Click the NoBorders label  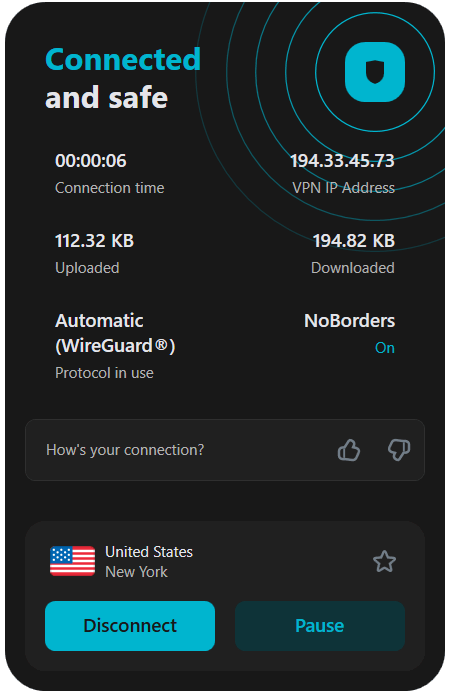349,321
